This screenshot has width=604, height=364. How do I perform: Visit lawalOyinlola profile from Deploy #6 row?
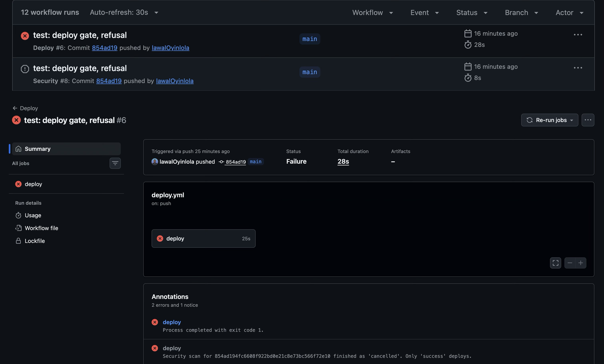click(170, 48)
